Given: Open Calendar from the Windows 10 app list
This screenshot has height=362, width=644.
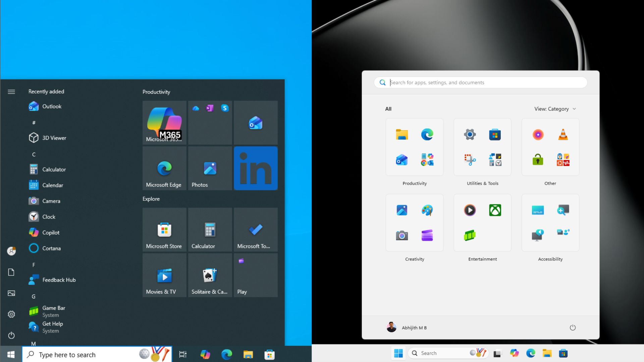Looking at the screenshot, I should coord(46,185).
